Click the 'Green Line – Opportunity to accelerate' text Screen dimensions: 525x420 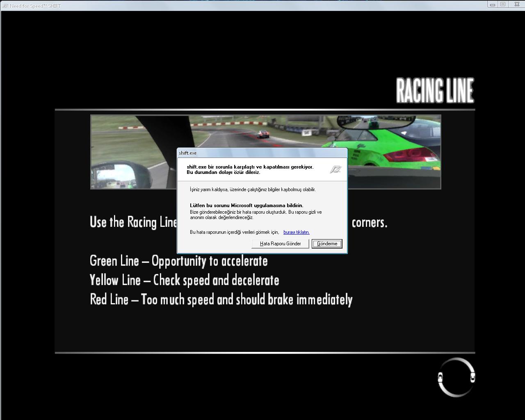(179, 261)
